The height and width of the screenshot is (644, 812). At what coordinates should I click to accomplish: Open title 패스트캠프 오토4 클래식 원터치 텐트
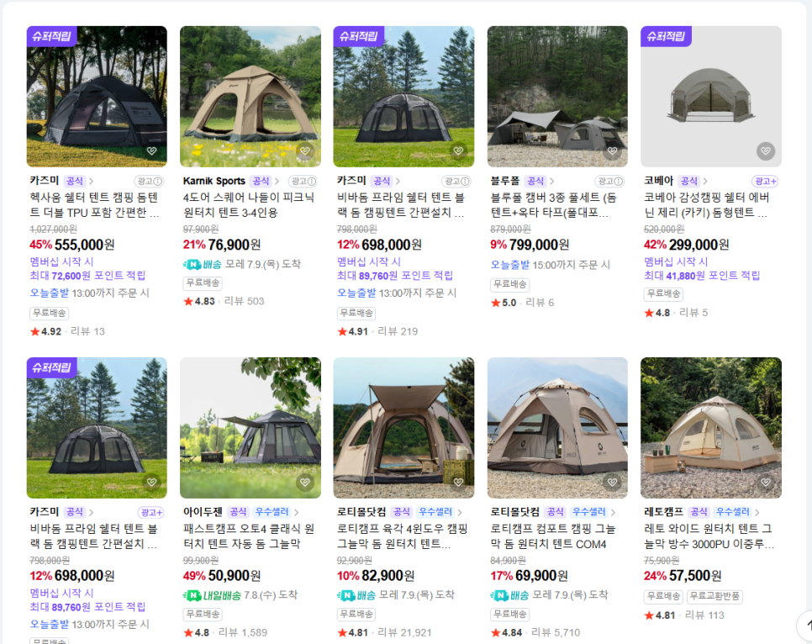(x=249, y=536)
